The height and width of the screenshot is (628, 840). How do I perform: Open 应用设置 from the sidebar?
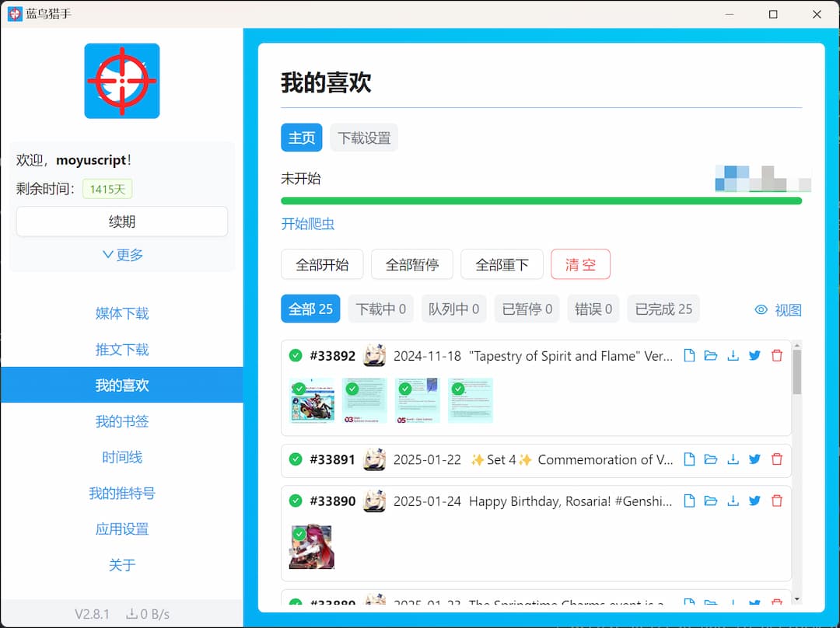[121, 529]
